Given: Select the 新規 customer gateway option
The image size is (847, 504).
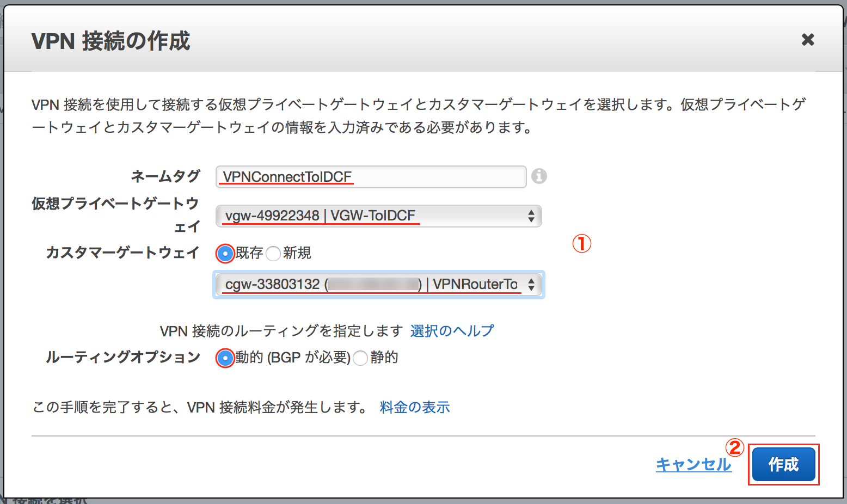Looking at the screenshot, I should [x=273, y=253].
